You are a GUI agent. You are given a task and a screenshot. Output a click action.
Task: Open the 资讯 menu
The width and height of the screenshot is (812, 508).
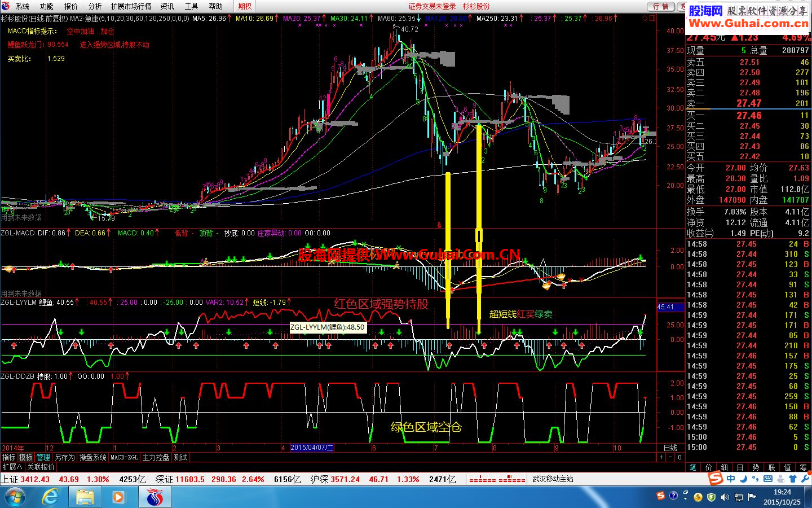167,6
